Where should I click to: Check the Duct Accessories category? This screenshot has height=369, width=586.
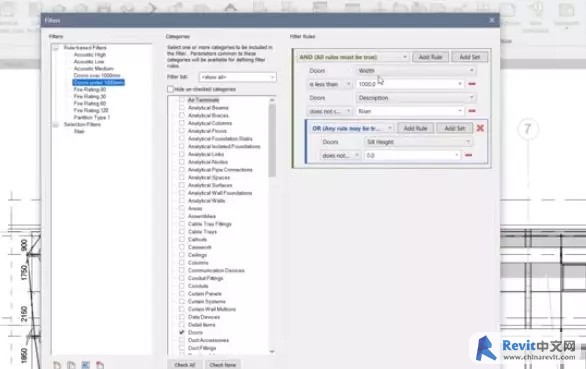coord(182,340)
